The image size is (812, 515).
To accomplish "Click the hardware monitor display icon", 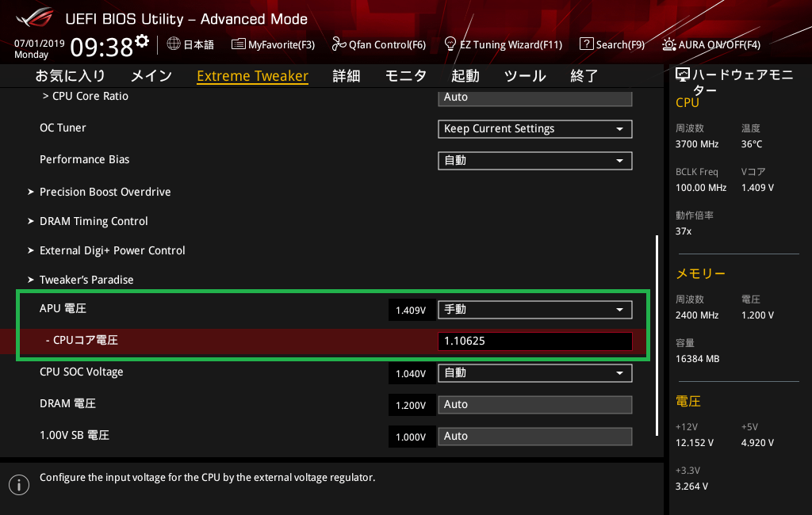I will click(x=683, y=74).
